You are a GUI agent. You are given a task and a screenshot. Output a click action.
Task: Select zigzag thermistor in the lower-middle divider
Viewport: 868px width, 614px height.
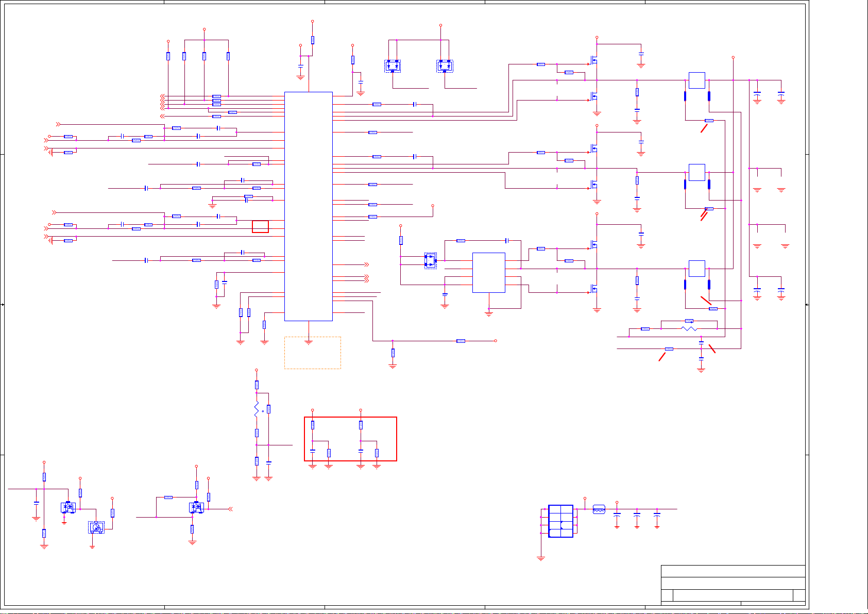257,410
